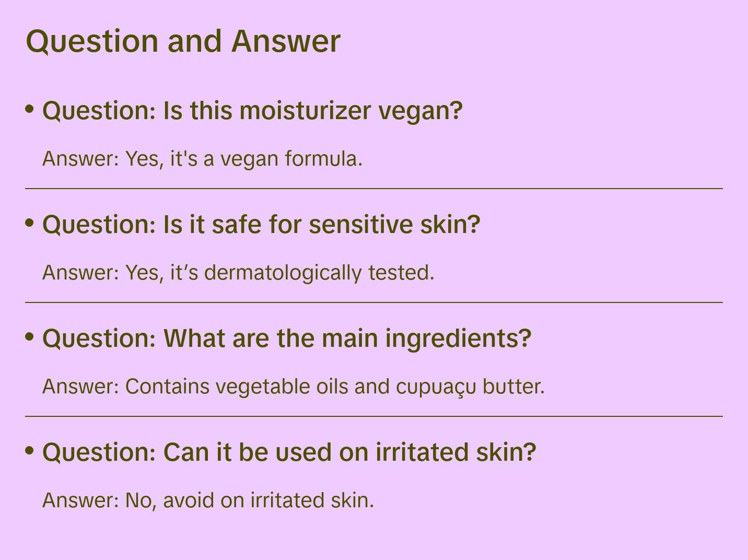
Task: Click the bullet before the irritated skin question
Action: (x=30, y=450)
